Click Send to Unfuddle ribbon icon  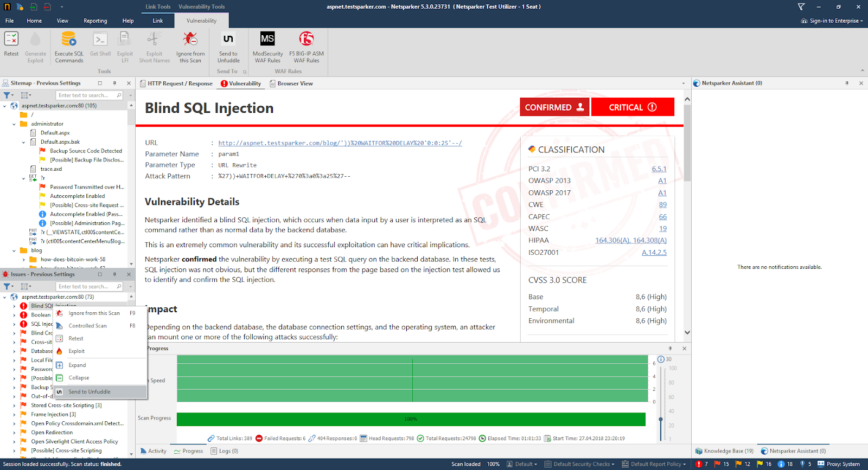(x=228, y=40)
